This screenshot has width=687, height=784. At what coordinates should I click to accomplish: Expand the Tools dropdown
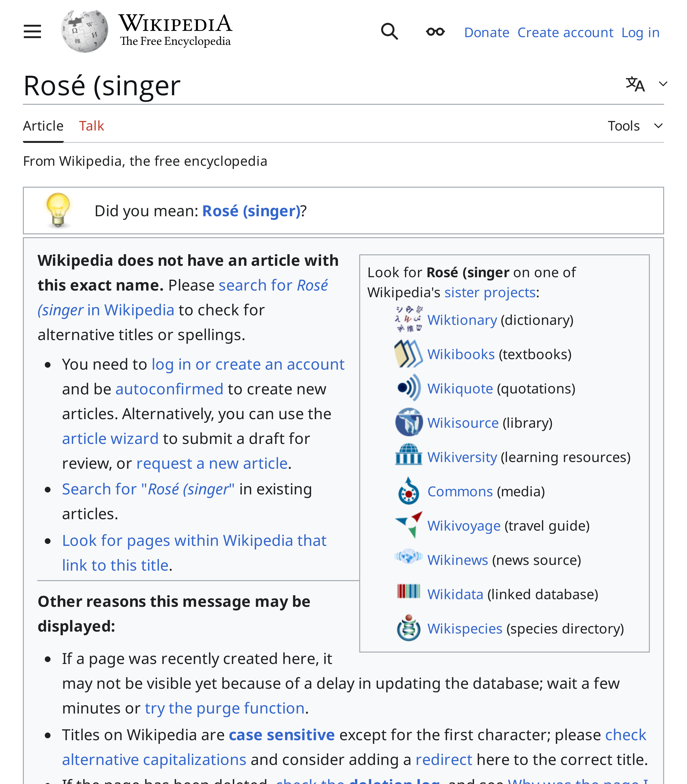(x=636, y=125)
